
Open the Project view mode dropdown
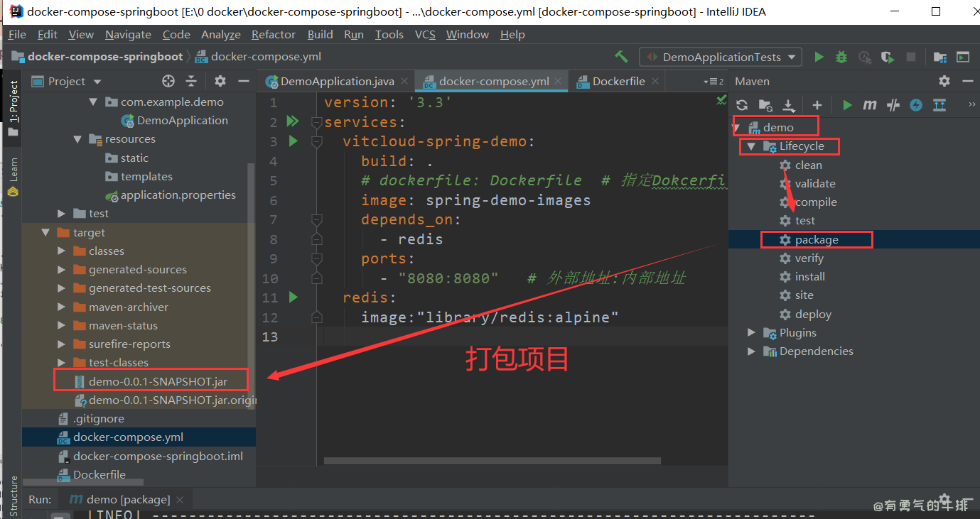68,81
